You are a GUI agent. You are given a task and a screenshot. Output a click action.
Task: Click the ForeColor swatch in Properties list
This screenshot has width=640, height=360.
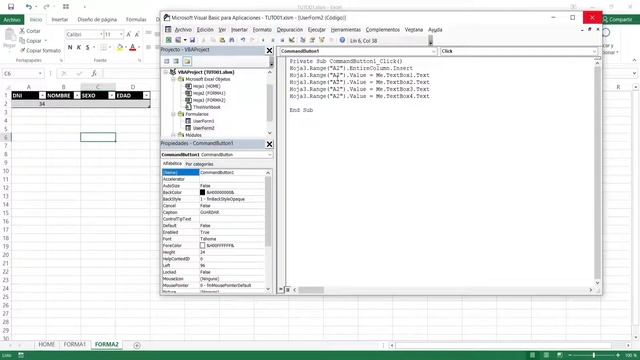click(202, 246)
